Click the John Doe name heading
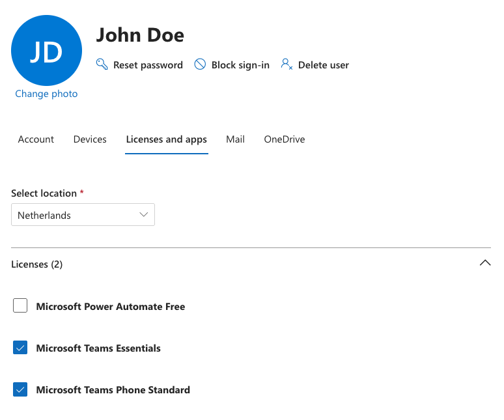This screenshot has width=504, height=420. click(x=140, y=35)
